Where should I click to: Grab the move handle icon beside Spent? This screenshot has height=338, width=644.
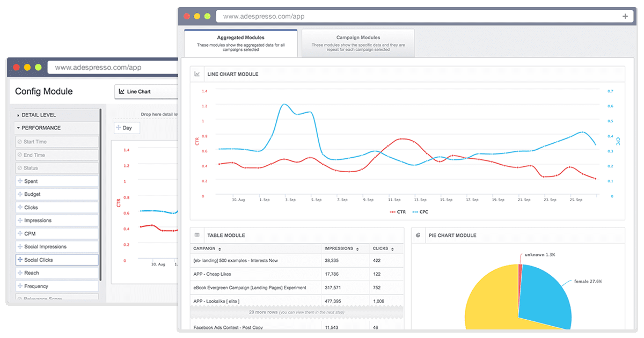tap(20, 181)
